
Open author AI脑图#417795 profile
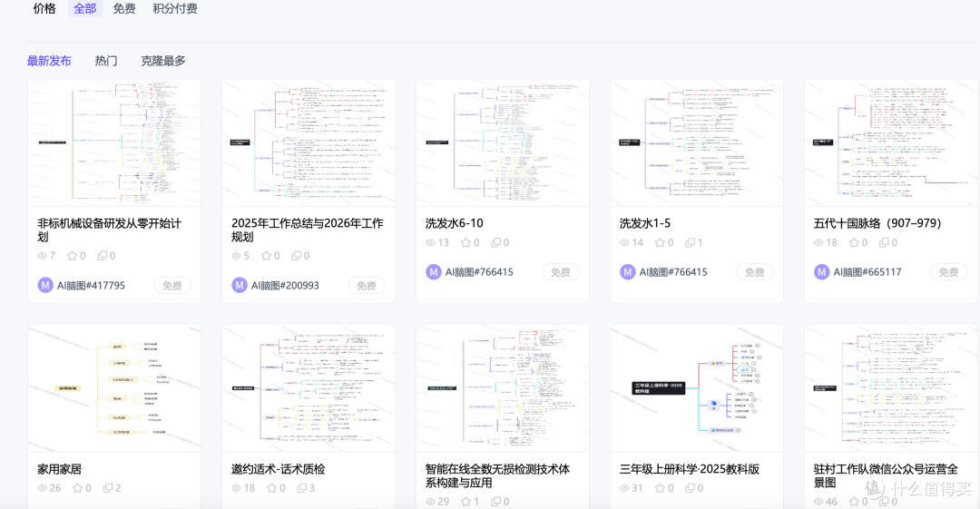point(92,285)
